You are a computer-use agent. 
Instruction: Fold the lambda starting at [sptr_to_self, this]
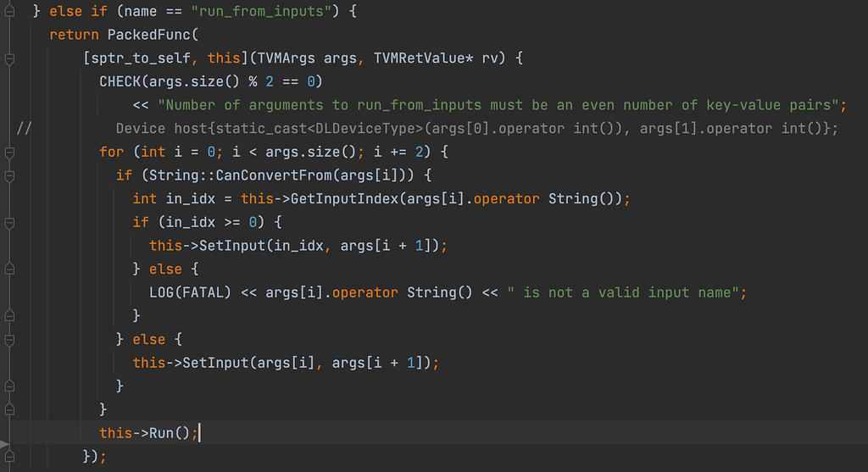(x=9, y=58)
